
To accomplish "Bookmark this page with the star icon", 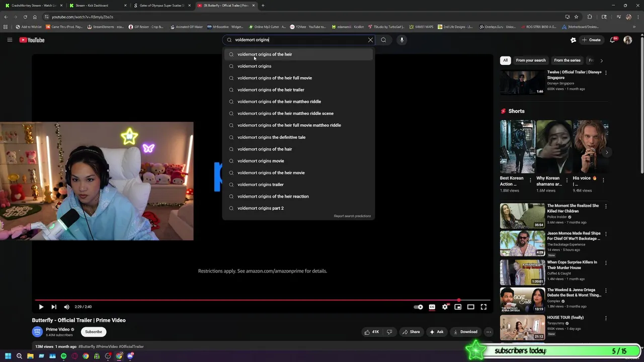I will pos(576,17).
